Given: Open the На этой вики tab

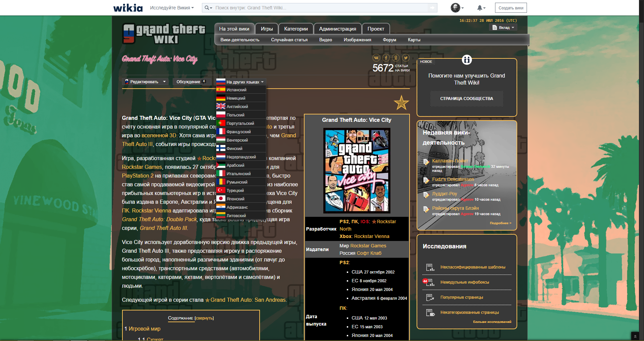Looking at the screenshot, I should 234,29.
